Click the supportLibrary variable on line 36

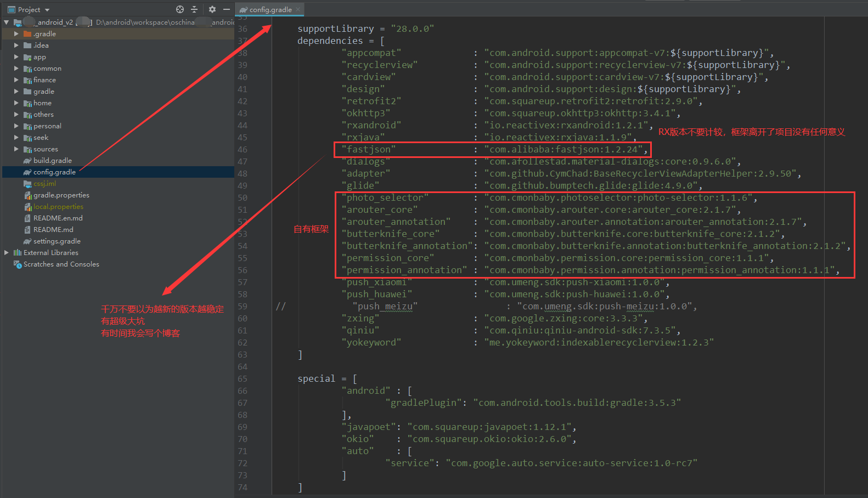click(336, 29)
